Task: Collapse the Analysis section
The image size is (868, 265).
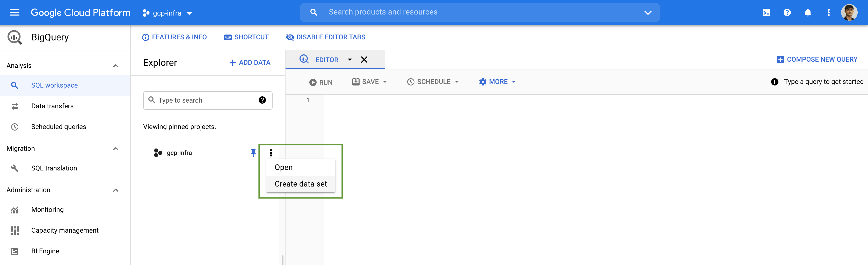Action: pos(115,66)
